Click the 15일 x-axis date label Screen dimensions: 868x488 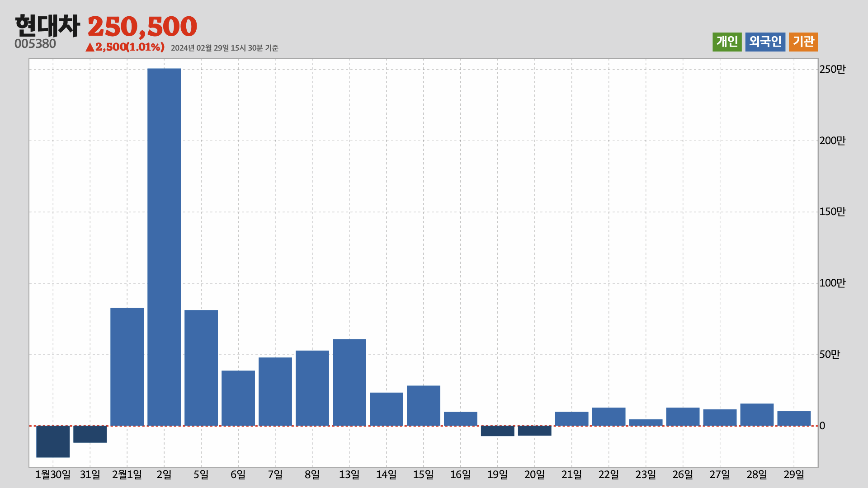click(x=424, y=475)
